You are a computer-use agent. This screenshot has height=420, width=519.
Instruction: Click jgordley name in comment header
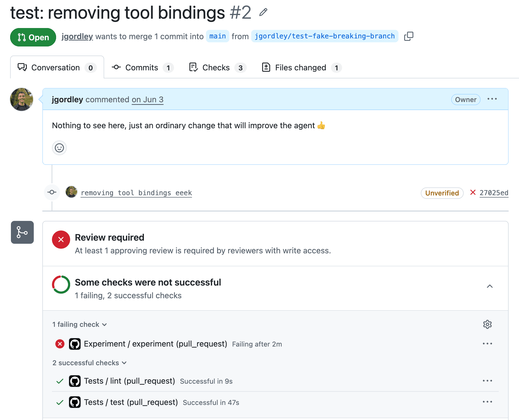tap(67, 99)
